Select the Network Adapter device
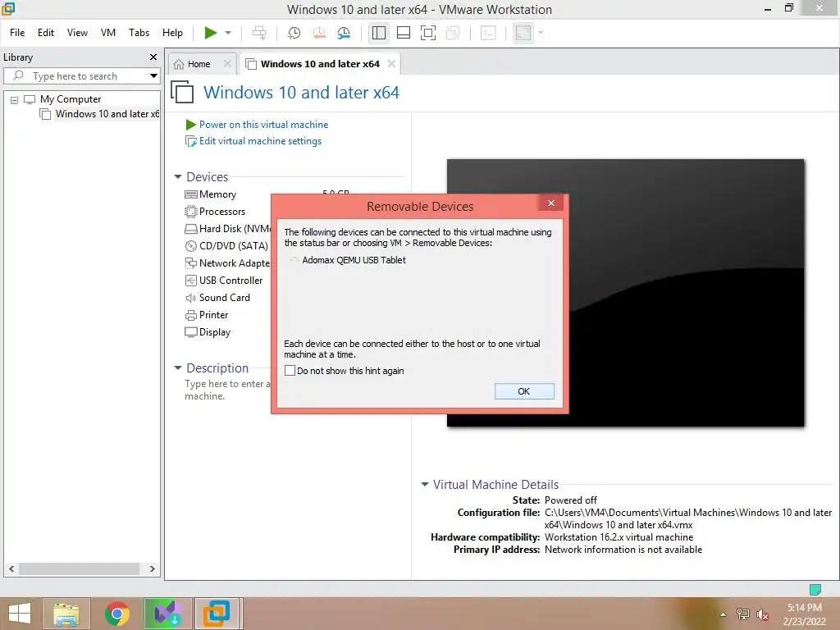The image size is (840, 630). [x=228, y=263]
